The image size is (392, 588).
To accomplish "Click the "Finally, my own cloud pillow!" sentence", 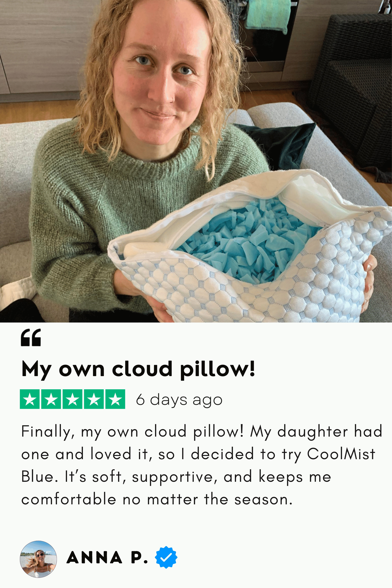I will (x=132, y=432).
